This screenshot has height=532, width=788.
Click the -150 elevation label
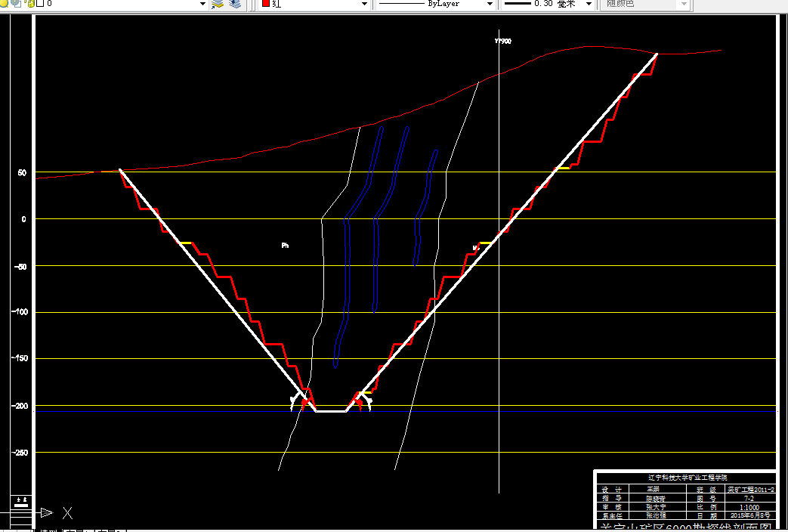click(x=19, y=358)
